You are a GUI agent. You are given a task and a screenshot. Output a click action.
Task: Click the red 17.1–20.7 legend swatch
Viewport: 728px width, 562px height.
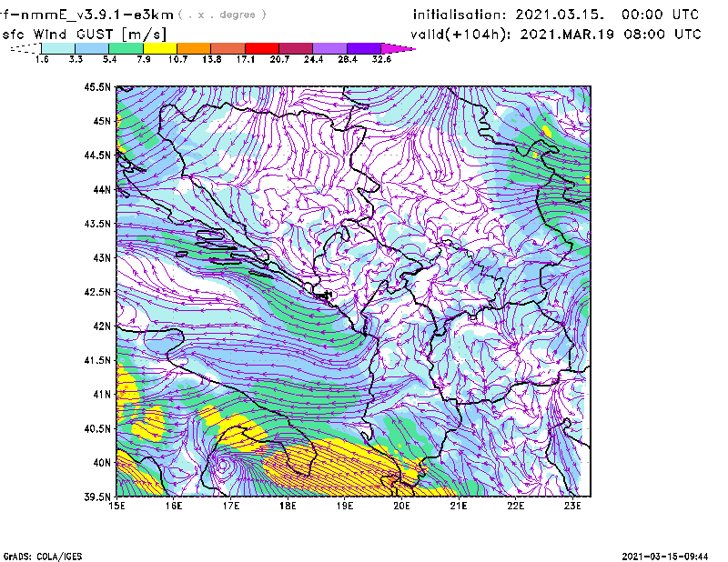[262, 48]
